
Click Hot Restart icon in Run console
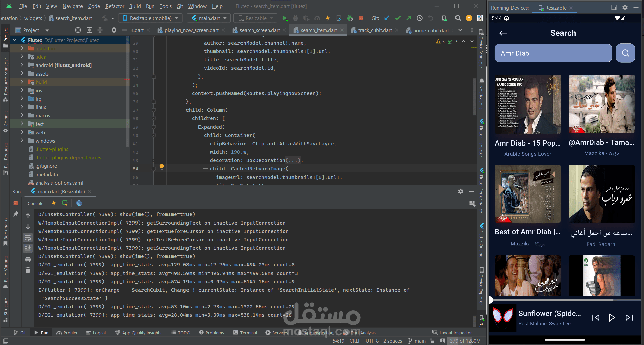65,203
